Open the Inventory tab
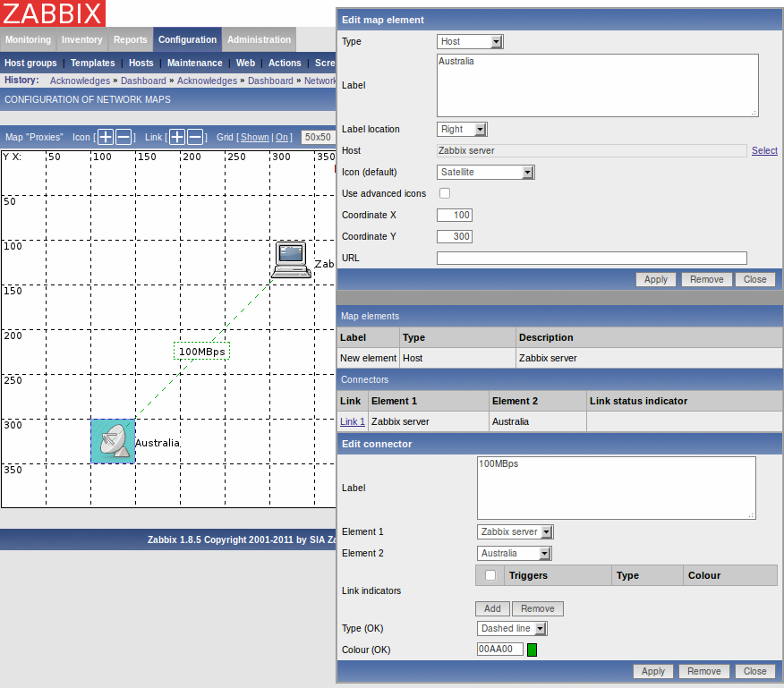Image resolution: width=784 pixels, height=688 pixels. [x=82, y=39]
